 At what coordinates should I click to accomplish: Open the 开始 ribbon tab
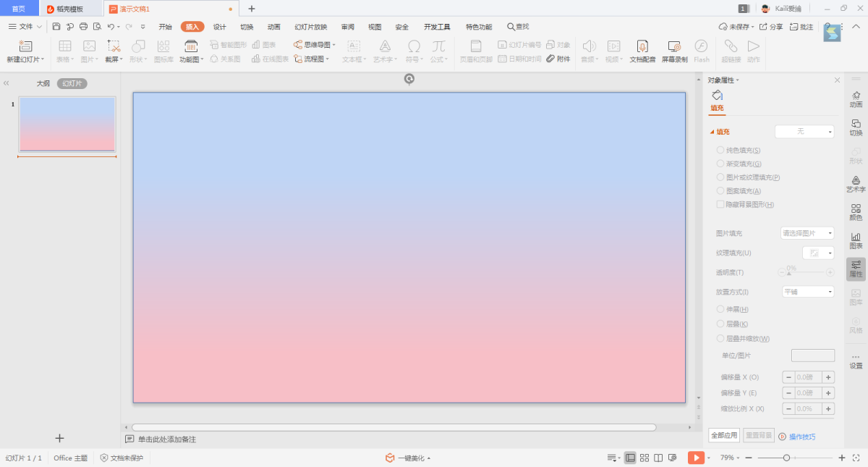click(166, 27)
